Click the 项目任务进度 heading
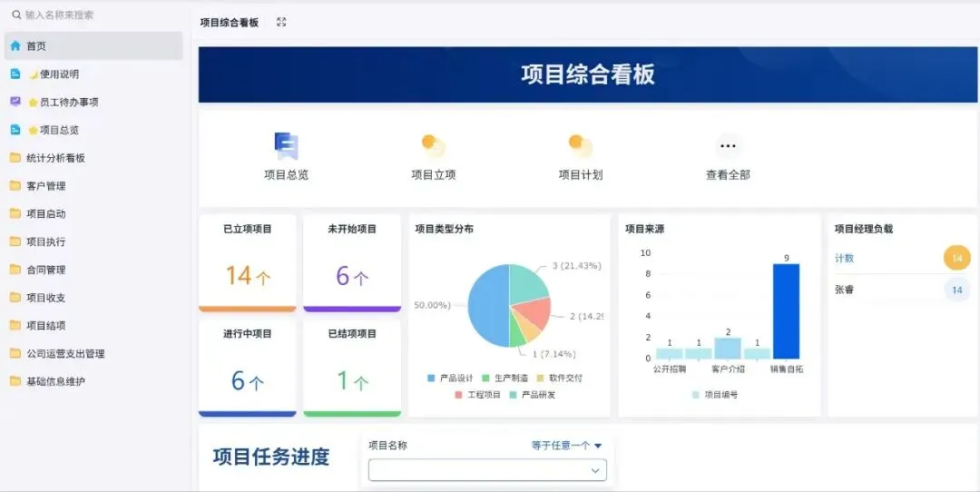Viewport: 980px width, 492px height. [x=271, y=457]
